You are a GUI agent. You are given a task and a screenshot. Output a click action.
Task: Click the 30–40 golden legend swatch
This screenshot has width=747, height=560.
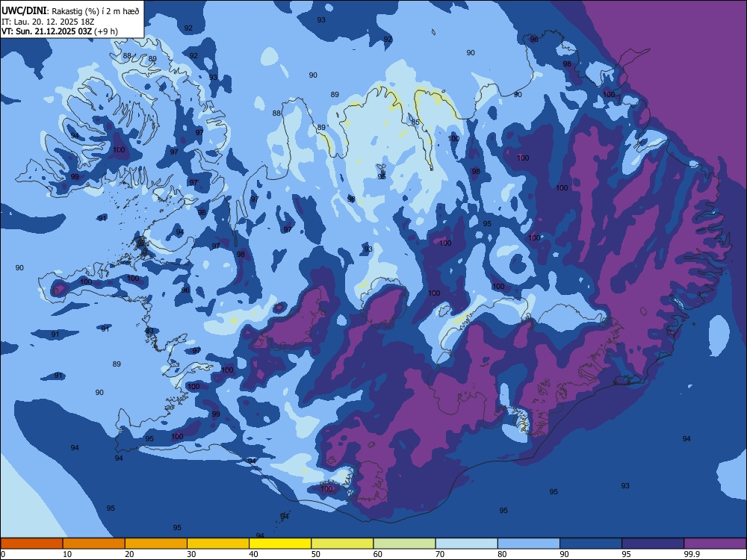click(218, 544)
